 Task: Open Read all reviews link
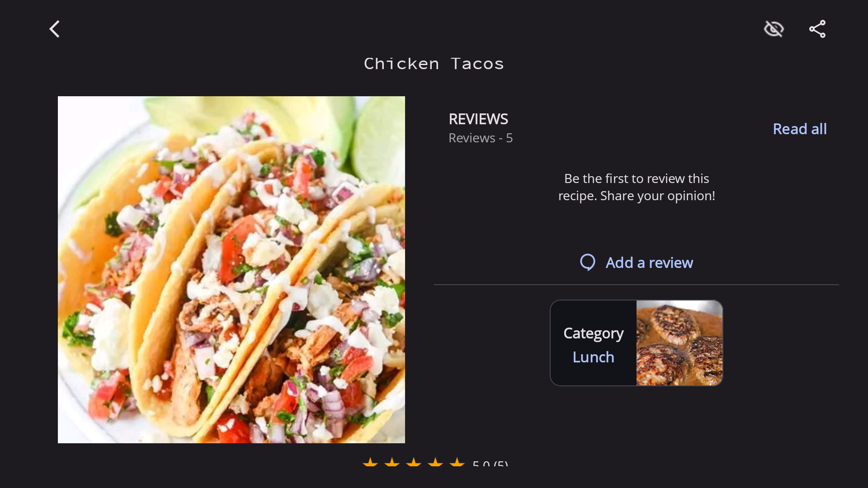(x=799, y=129)
